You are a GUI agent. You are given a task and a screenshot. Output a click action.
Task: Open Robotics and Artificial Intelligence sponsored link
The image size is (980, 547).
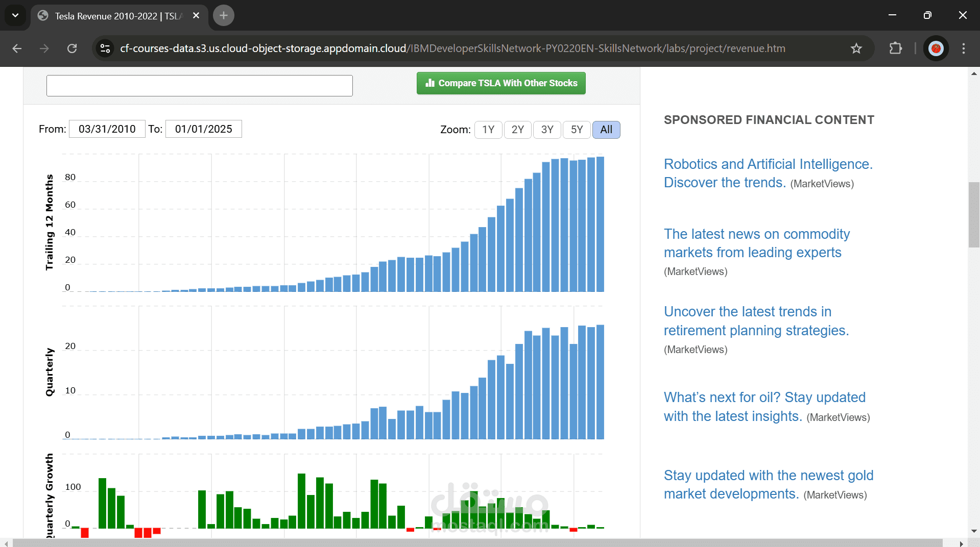point(768,173)
